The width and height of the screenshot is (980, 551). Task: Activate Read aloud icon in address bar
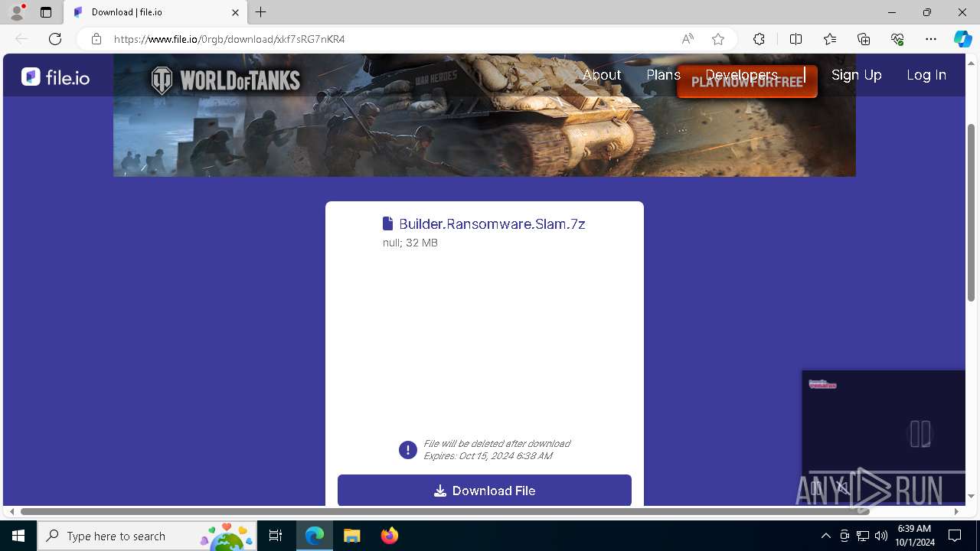tap(688, 39)
